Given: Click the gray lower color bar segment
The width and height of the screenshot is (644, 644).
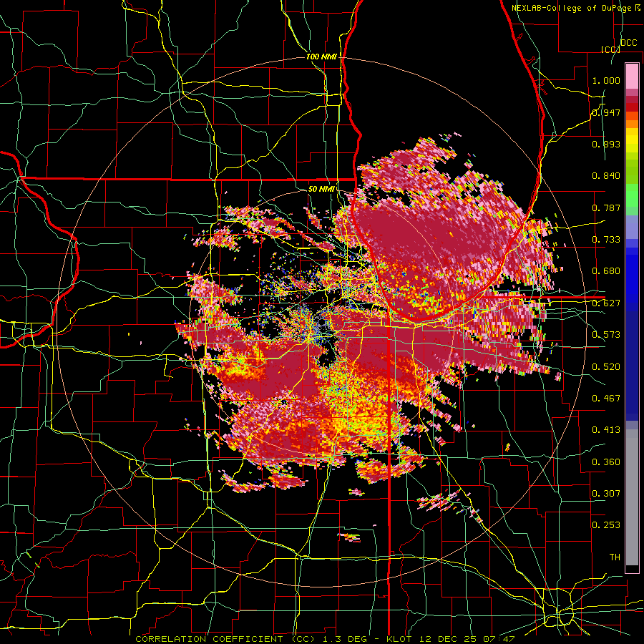Looking at the screenshot, I should [632, 497].
